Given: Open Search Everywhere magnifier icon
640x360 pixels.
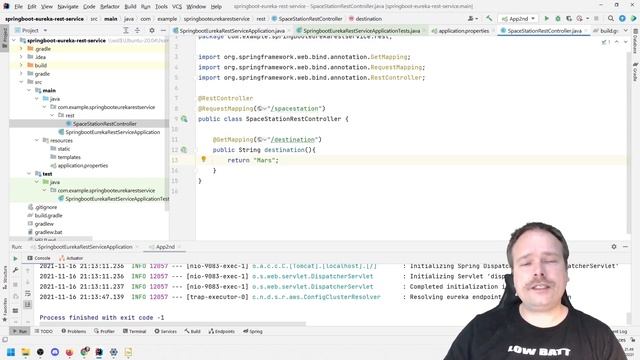Looking at the screenshot, I should point(611,19).
